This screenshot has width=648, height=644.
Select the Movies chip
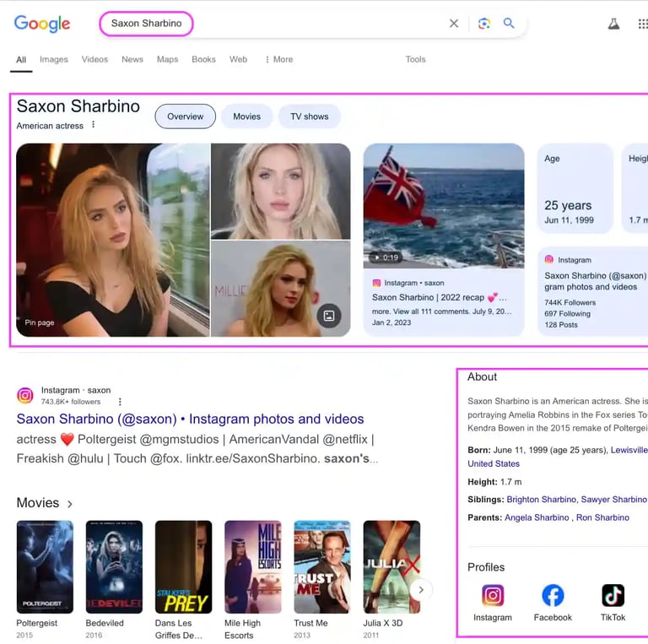[246, 116]
